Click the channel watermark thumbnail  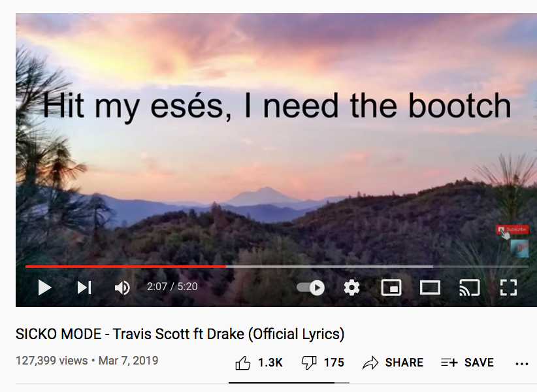click(x=519, y=248)
